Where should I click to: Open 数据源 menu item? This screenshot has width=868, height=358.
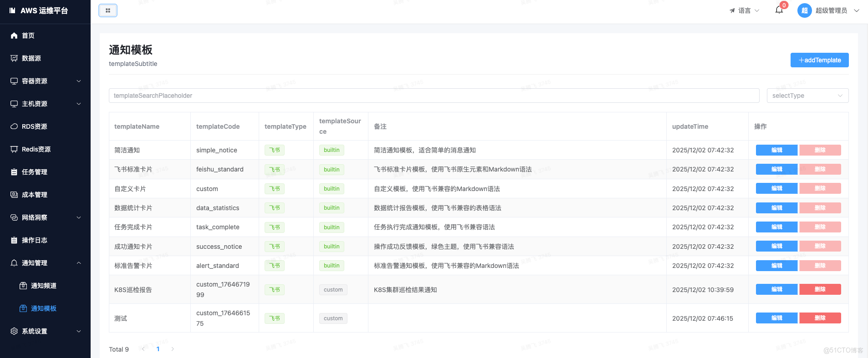pos(45,58)
